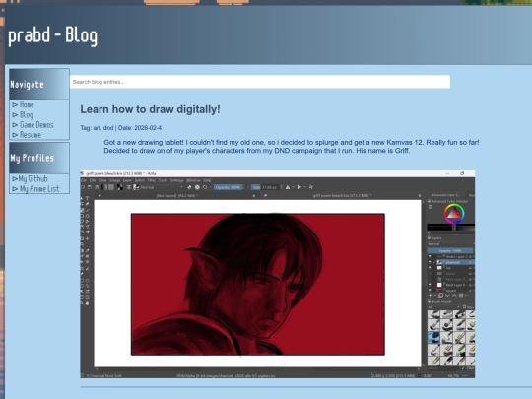Image resolution: width=532 pixels, height=399 pixels.
Task: Select the sketch layer row
Action: click(450, 274)
